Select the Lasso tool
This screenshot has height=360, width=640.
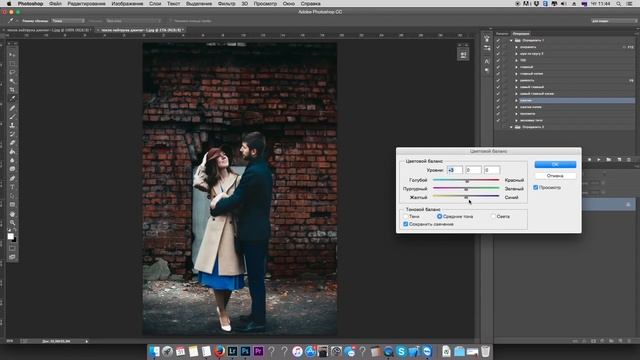coord(12,72)
